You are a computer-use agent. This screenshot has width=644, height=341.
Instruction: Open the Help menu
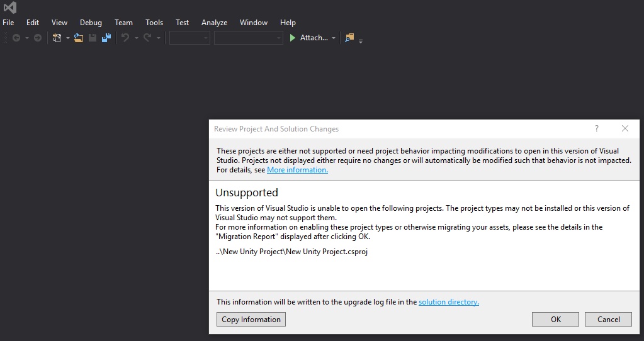pos(288,23)
